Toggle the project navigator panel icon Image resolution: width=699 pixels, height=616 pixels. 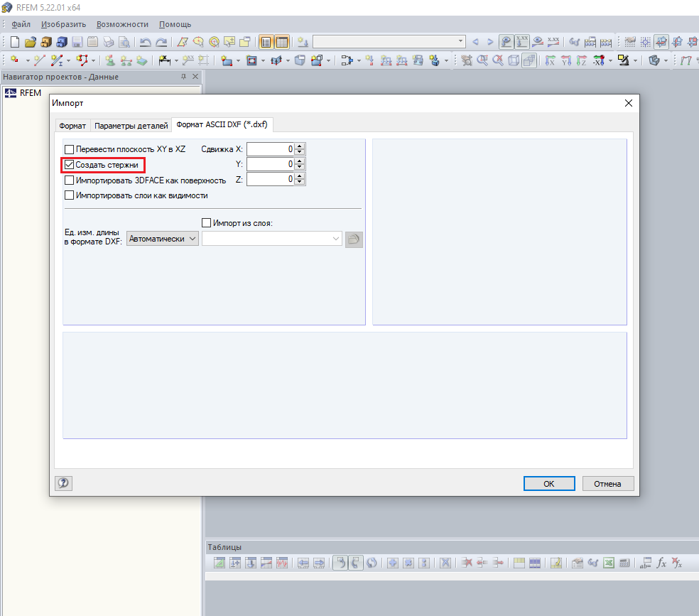(266, 42)
